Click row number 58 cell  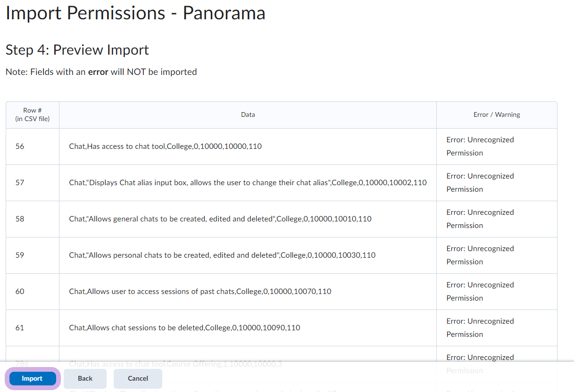(20, 219)
